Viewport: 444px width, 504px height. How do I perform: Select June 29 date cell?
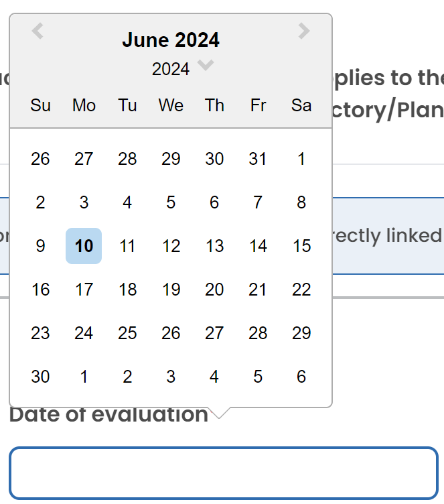[x=301, y=333]
